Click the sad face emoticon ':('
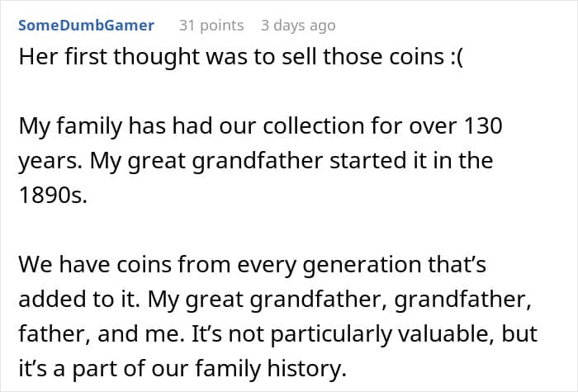Viewport: 578px width, 392px height. pyautogui.click(x=457, y=58)
